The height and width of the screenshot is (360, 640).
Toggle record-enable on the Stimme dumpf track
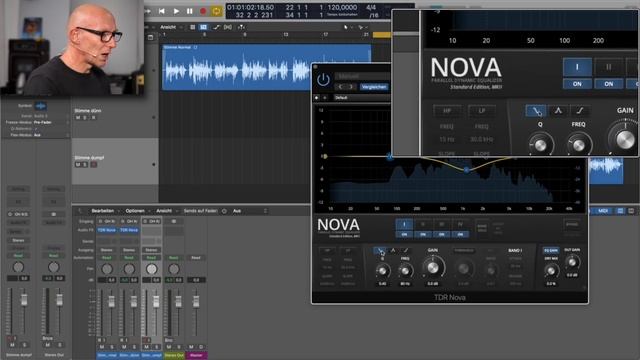click(93, 164)
